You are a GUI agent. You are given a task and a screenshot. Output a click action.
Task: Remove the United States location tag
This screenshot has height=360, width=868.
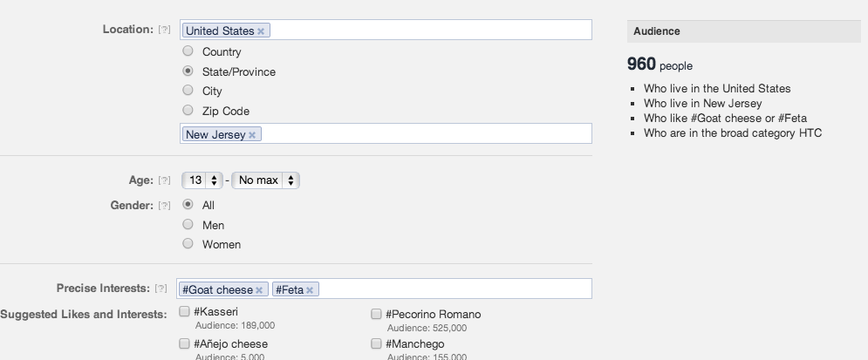(x=261, y=31)
